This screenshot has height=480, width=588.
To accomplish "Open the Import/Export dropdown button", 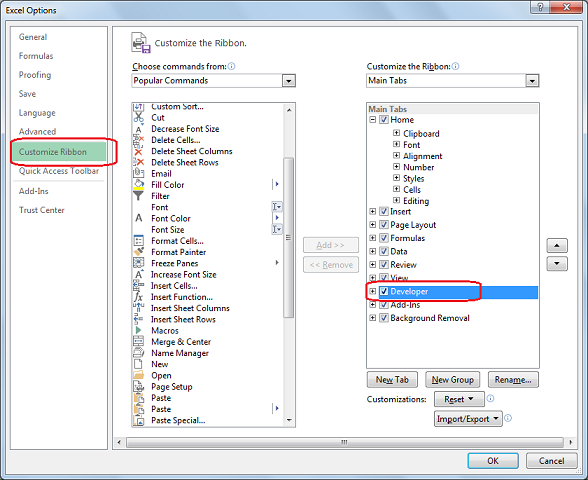I will click(x=468, y=418).
